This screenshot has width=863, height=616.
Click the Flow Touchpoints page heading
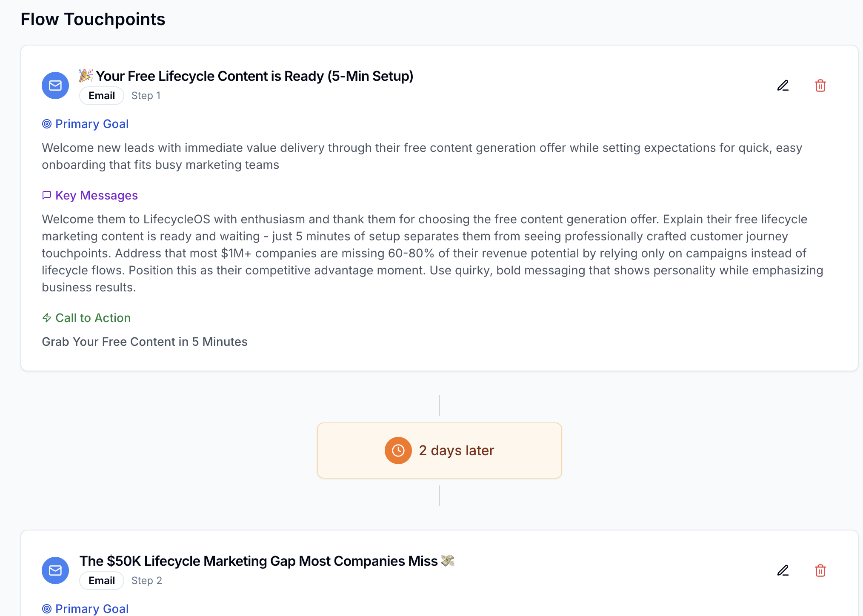(x=93, y=19)
